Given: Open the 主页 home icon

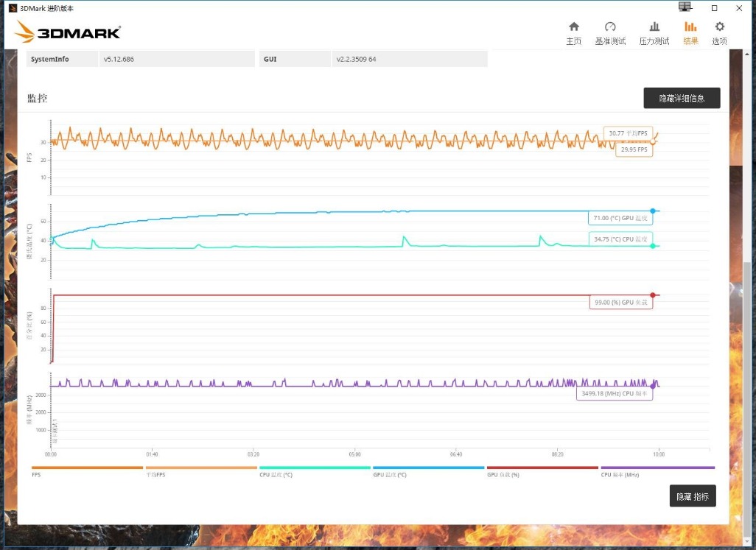Looking at the screenshot, I should pos(574,31).
